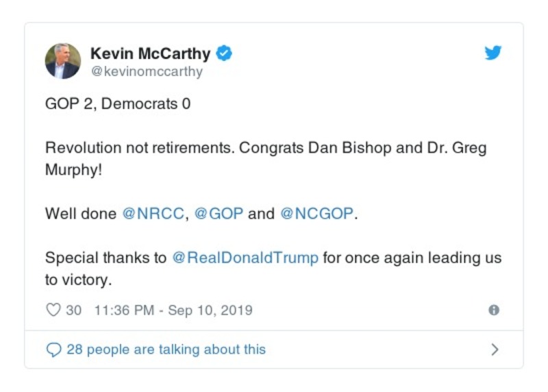Click the "GOP 2, Democrats 0" text line
Image resolution: width=548 pixels, height=392 pixels.
point(118,104)
